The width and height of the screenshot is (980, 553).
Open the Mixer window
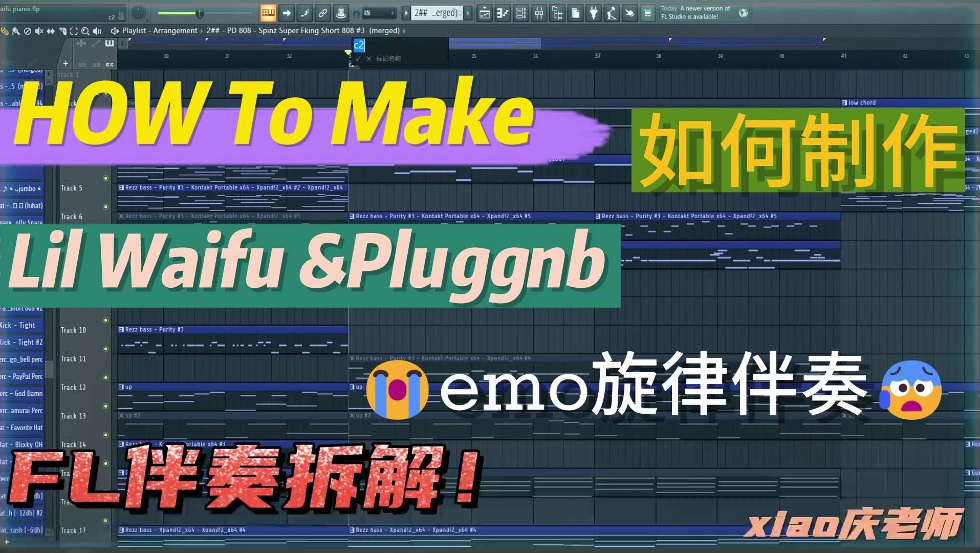coord(539,13)
